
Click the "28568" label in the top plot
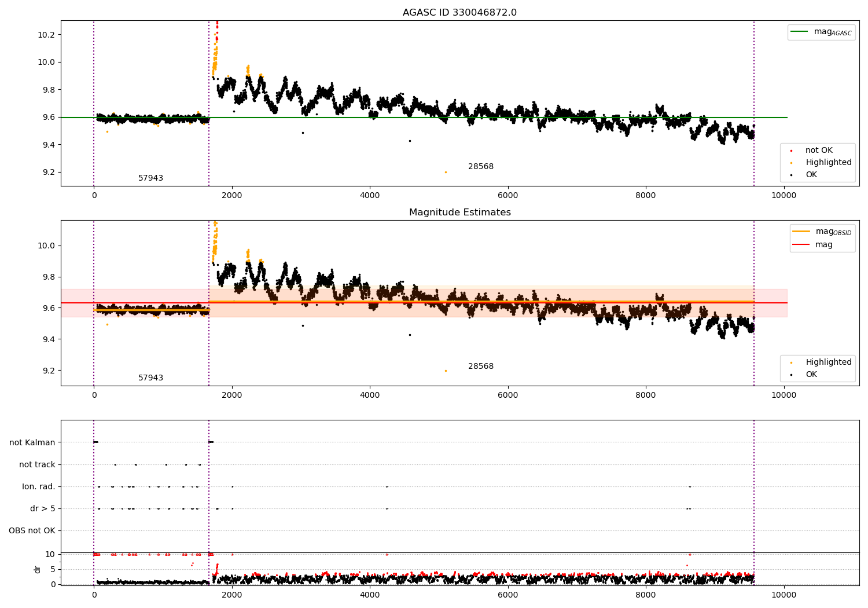click(x=481, y=166)
